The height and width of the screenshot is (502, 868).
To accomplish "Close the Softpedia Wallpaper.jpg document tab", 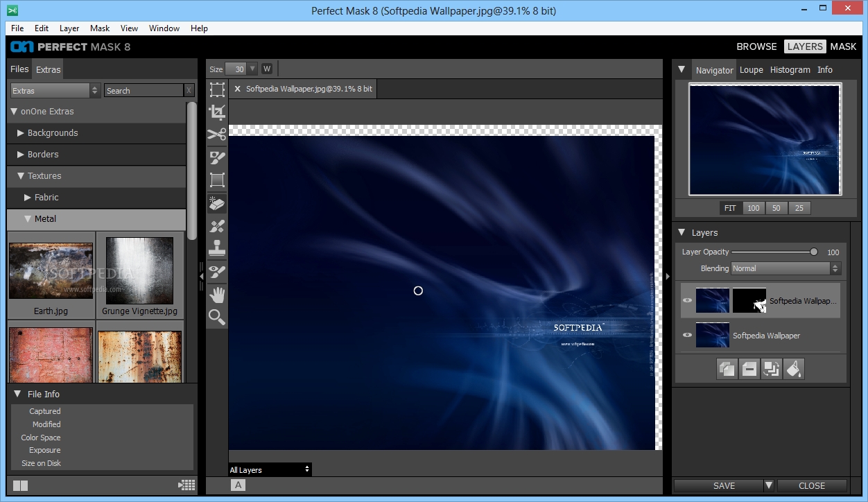I will [238, 89].
